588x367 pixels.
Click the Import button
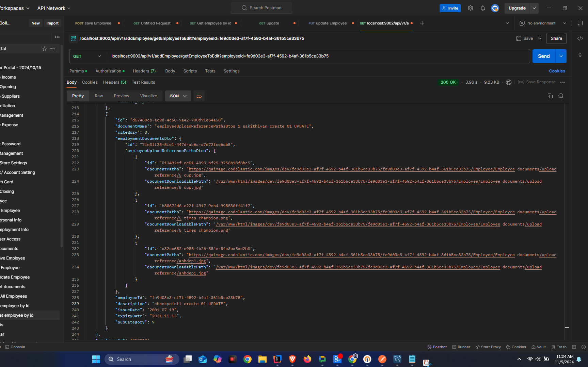point(52,23)
